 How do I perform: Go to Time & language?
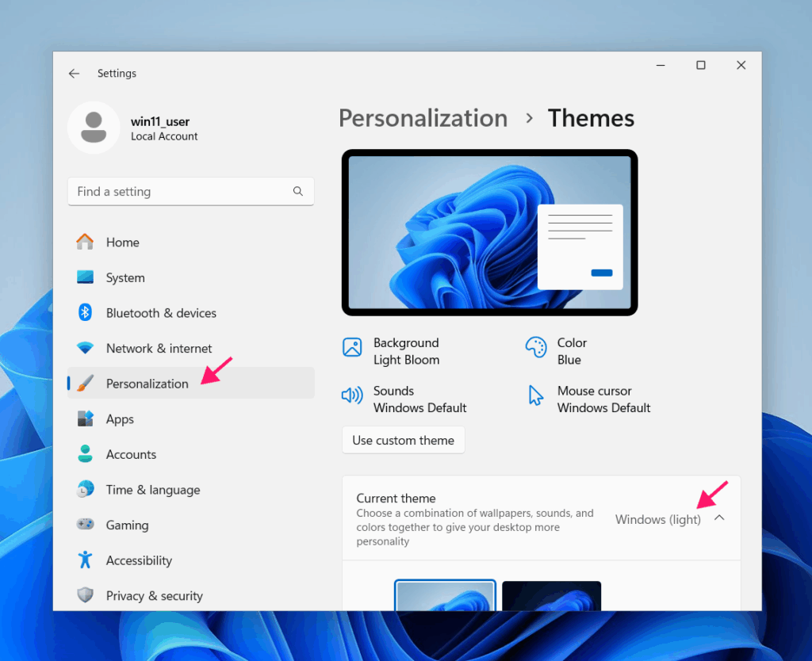pos(190,489)
